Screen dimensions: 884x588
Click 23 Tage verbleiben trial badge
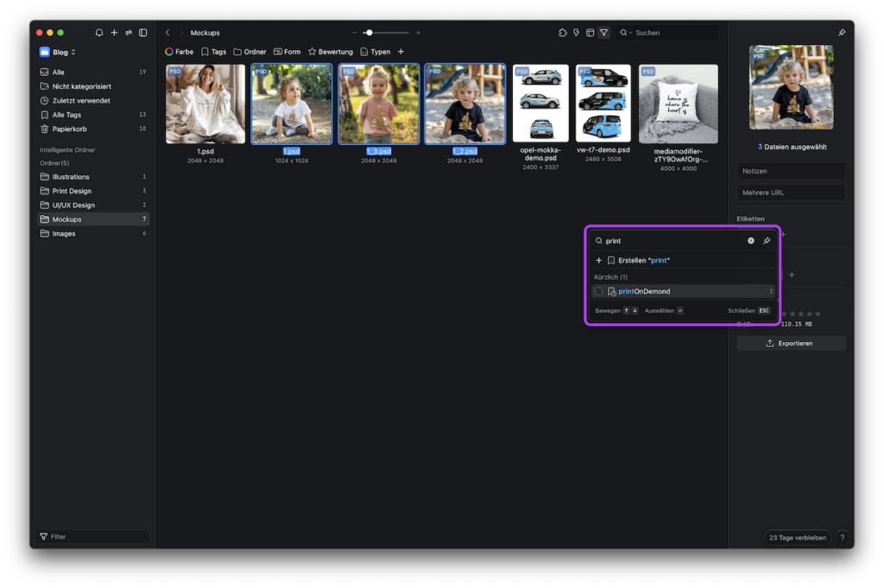tap(797, 538)
